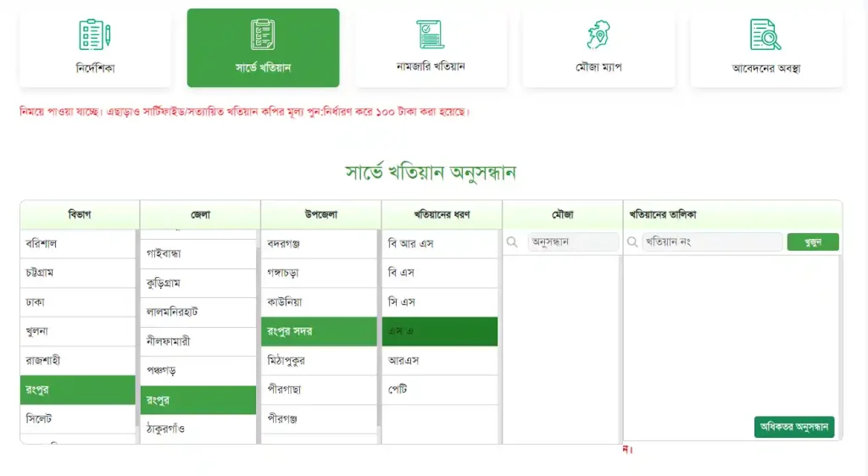868x476 pixels.
Task: Focus the মৌজা অনুসন্ধান input field
Action: 573,242
